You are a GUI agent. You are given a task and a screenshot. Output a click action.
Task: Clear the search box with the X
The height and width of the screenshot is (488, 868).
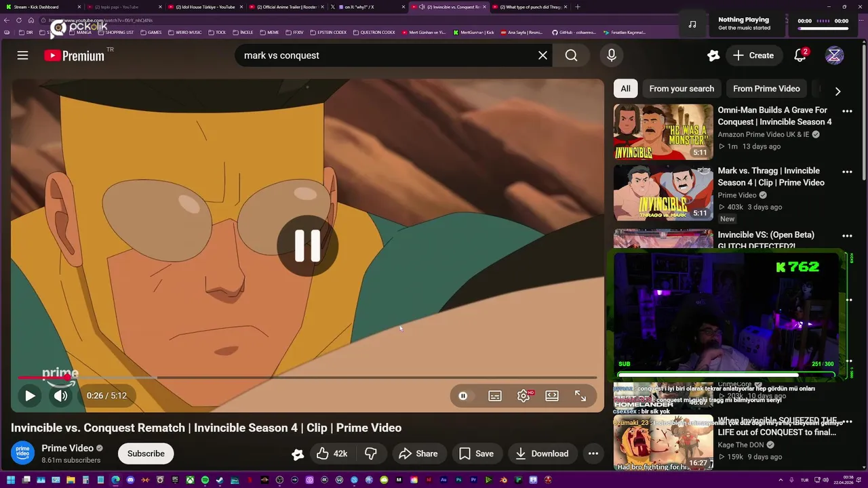point(542,56)
